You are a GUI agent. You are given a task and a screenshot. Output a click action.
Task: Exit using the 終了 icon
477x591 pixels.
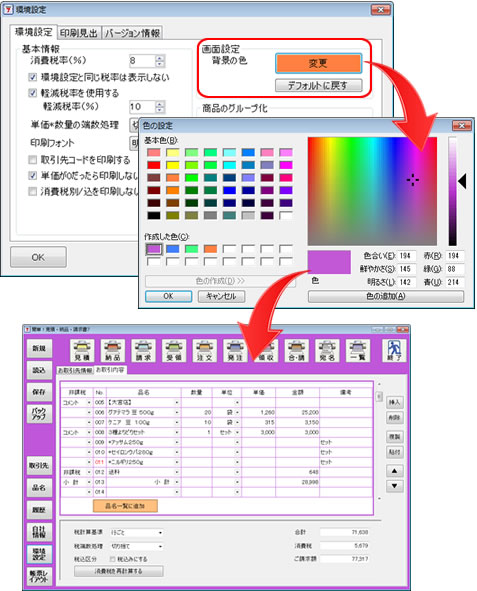394,351
